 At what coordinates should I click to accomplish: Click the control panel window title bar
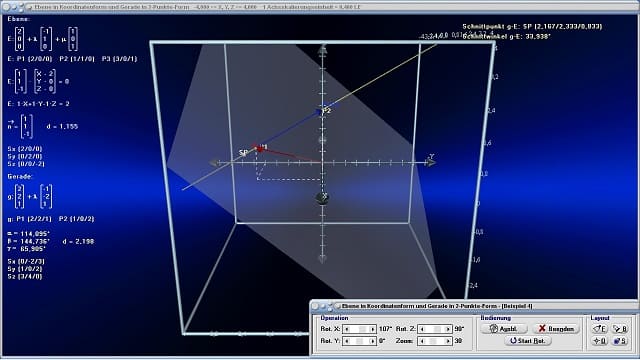tap(474, 306)
